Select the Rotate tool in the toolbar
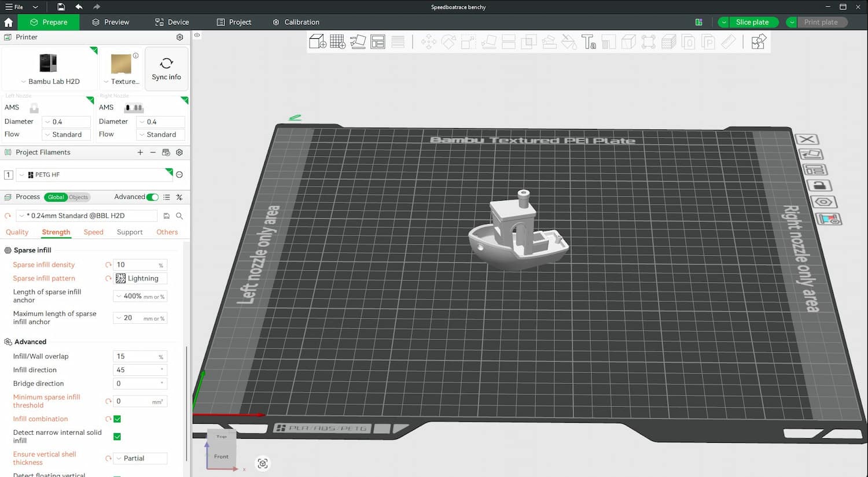 click(x=449, y=42)
